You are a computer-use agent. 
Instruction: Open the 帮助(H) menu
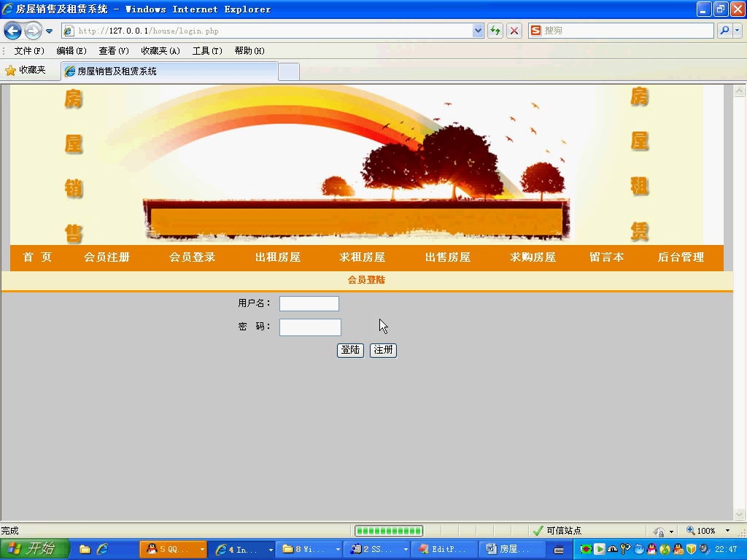(x=249, y=51)
